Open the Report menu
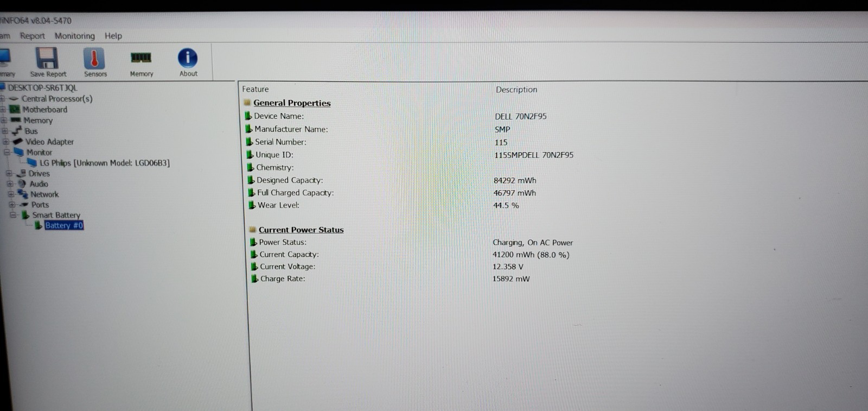868x411 pixels. tap(33, 36)
